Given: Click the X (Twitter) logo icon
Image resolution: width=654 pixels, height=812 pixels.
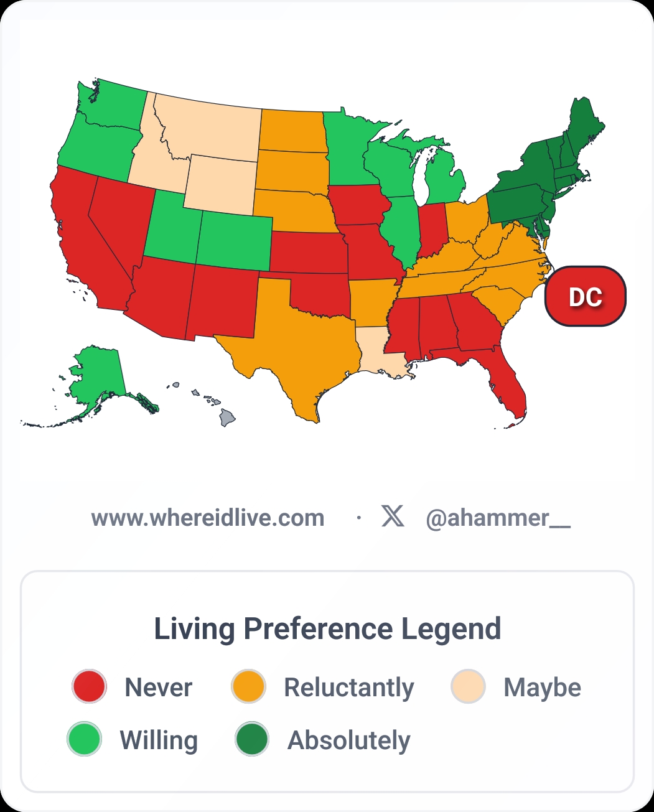Looking at the screenshot, I should (393, 516).
